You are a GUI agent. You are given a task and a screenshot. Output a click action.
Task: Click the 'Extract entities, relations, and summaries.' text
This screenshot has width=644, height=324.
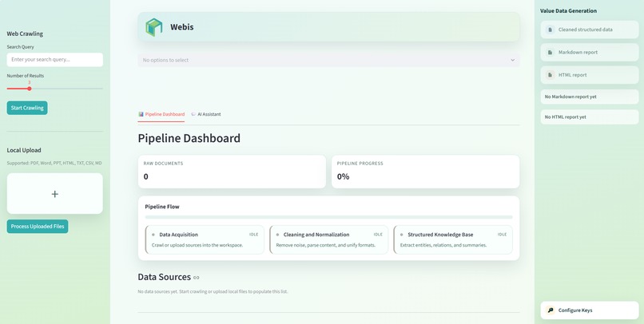coord(443,245)
